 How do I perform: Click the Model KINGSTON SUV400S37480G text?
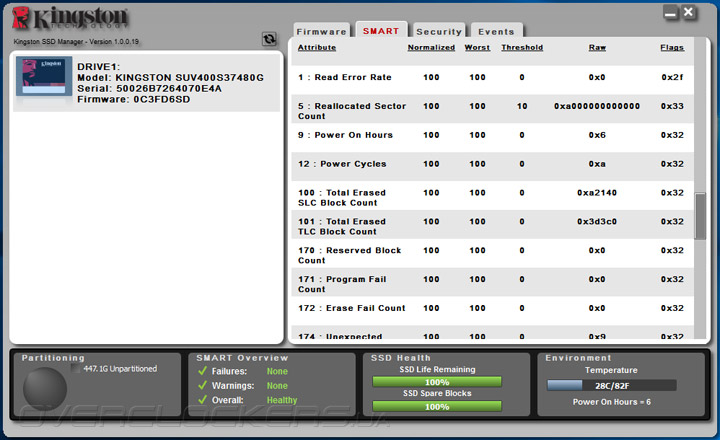pyautogui.click(x=170, y=78)
